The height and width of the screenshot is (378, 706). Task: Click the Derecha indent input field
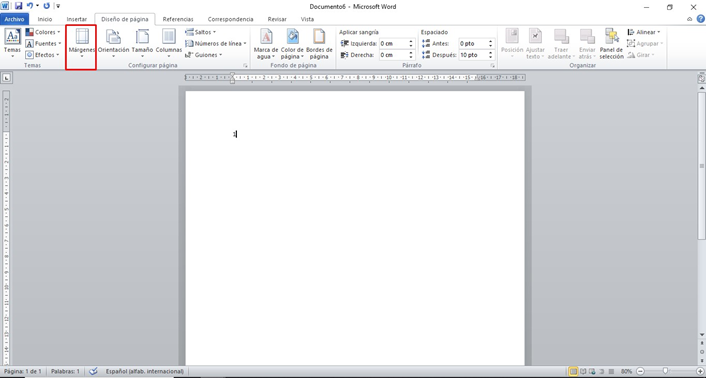(x=394, y=55)
